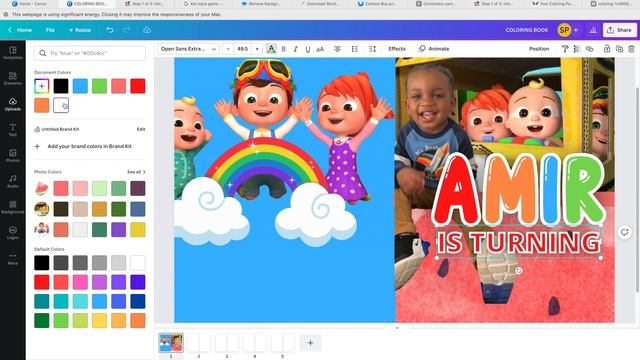Open the Elements sidebar panel

[x=13, y=79]
